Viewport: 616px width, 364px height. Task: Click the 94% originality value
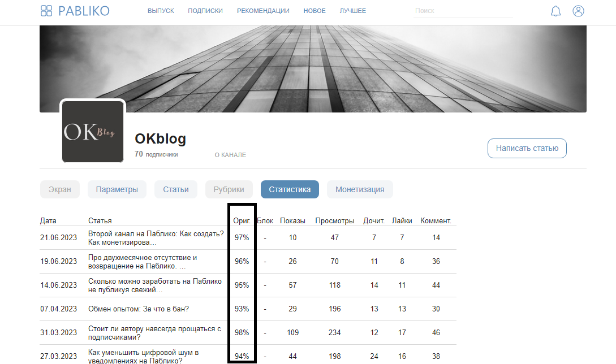[x=242, y=357]
